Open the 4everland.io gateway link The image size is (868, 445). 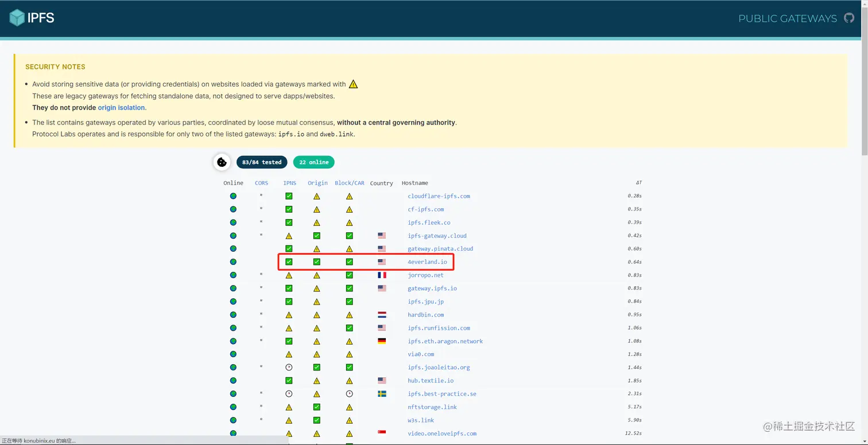pyautogui.click(x=427, y=262)
